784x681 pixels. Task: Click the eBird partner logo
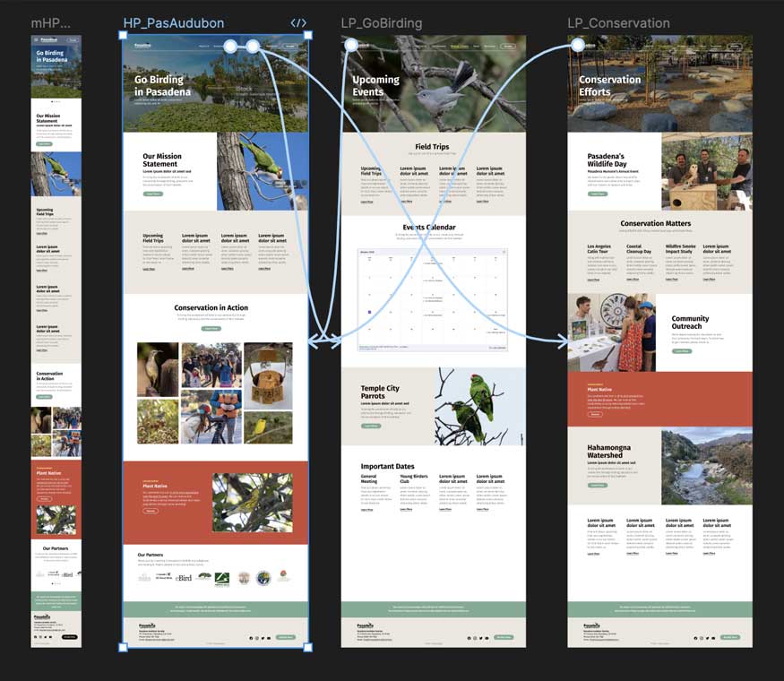coord(184,578)
